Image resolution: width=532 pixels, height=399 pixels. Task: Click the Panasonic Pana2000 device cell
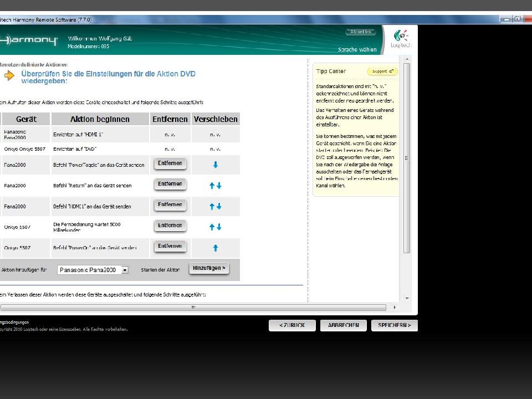[x=25, y=134]
